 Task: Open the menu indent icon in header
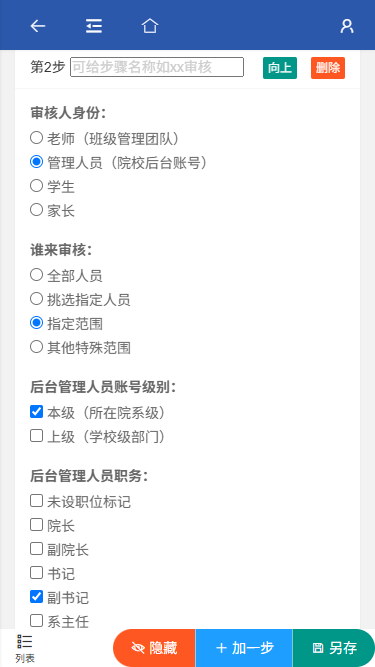pyautogui.click(x=94, y=26)
